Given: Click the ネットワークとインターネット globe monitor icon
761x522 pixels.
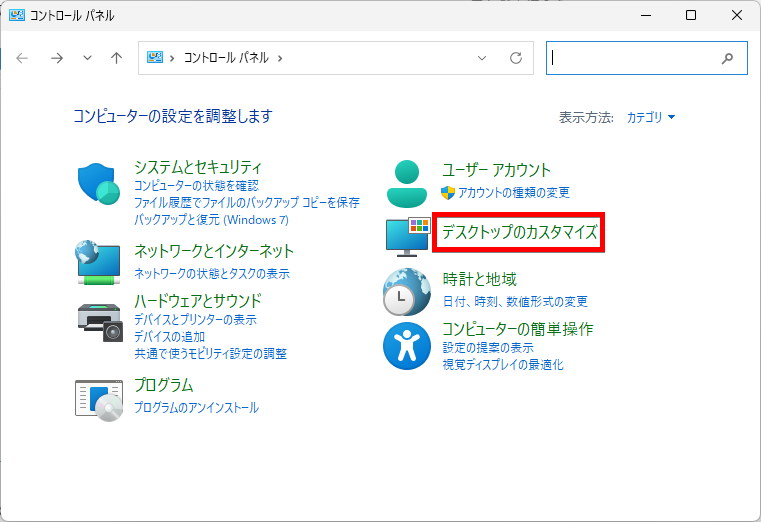Looking at the screenshot, I should [98, 262].
